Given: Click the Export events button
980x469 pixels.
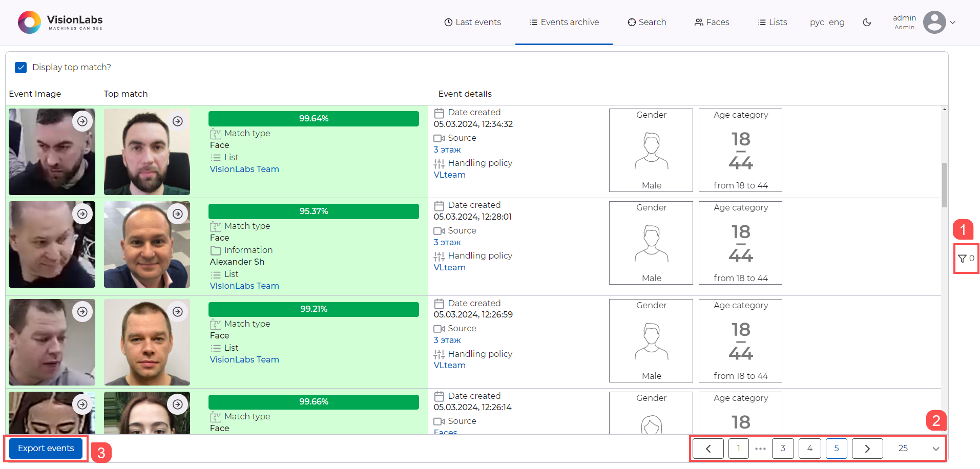Looking at the screenshot, I should [46, 448].
